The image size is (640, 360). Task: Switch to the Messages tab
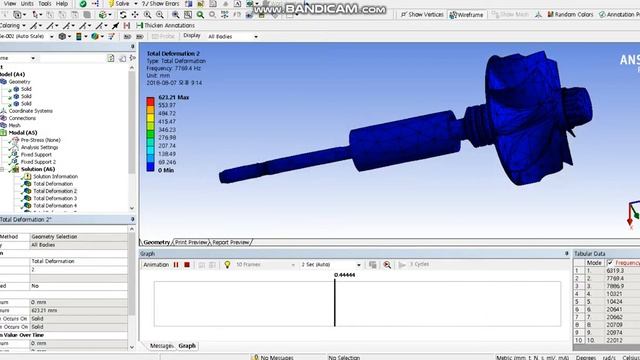pos(161,346)
